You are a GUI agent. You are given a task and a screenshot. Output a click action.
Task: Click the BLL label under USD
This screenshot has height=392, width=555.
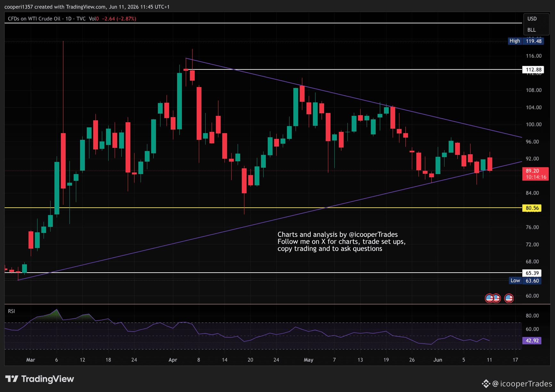532,30
